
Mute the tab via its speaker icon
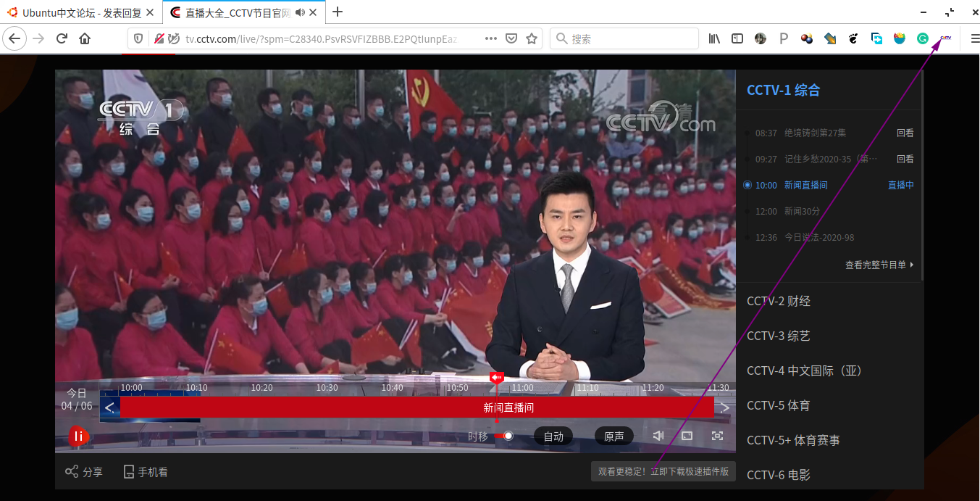pyautogui.click(x=300, y=12)
